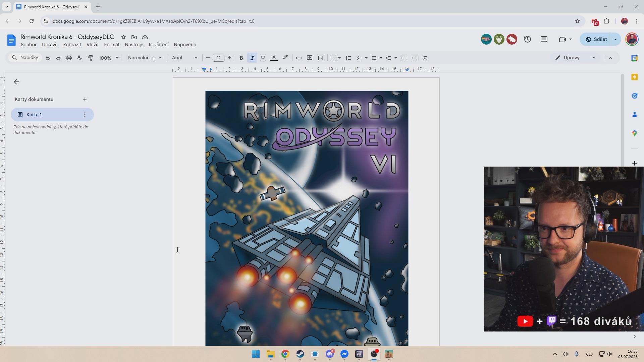Bookmark this page in Chrome

(577, 21)
